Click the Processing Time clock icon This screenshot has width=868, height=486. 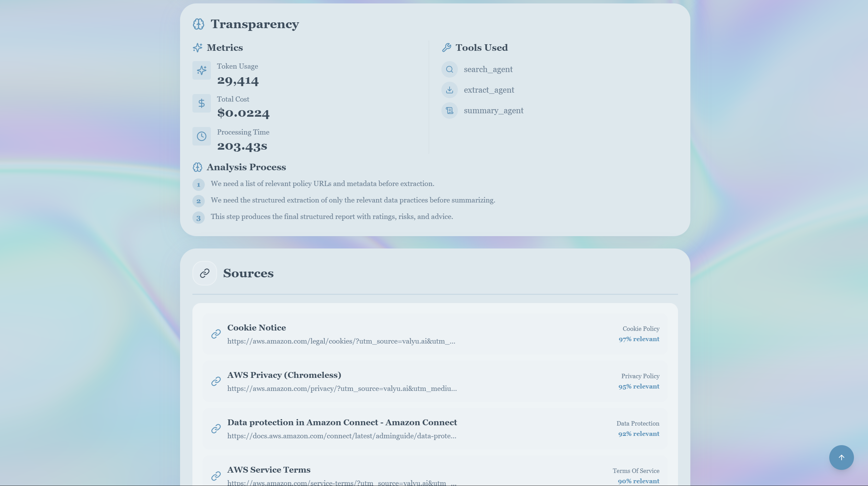(x=202, y=136)
